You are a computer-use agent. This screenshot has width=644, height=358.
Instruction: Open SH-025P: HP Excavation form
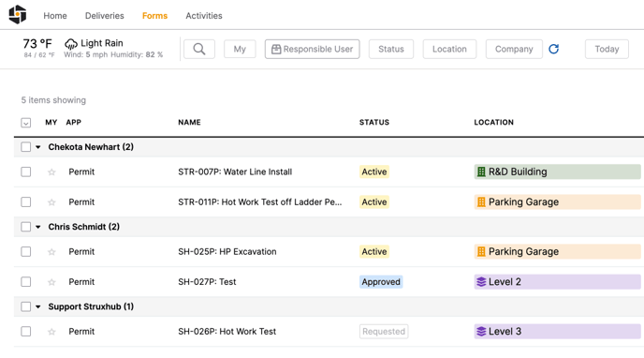point(227,251)
